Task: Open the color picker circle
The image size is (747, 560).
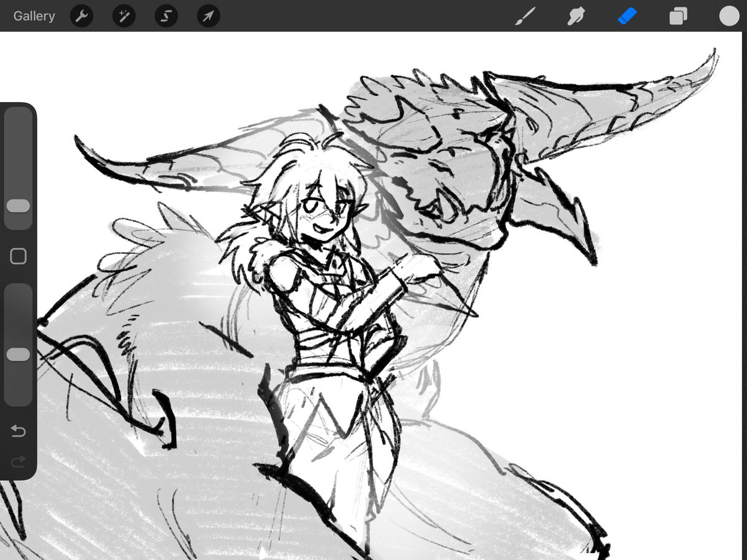Action: point(729,16)
